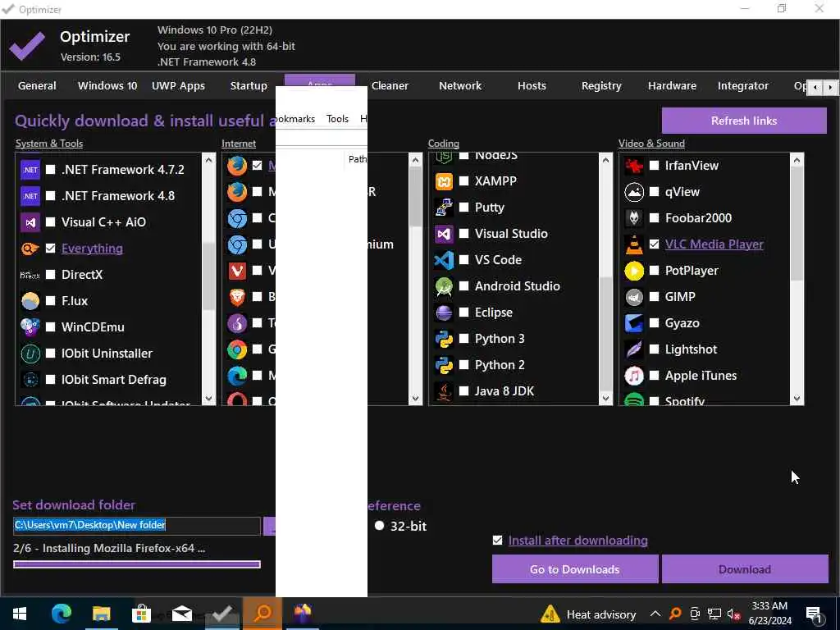
Task: Click Coding list scroll-down arrow
Action: pos(606,399)
